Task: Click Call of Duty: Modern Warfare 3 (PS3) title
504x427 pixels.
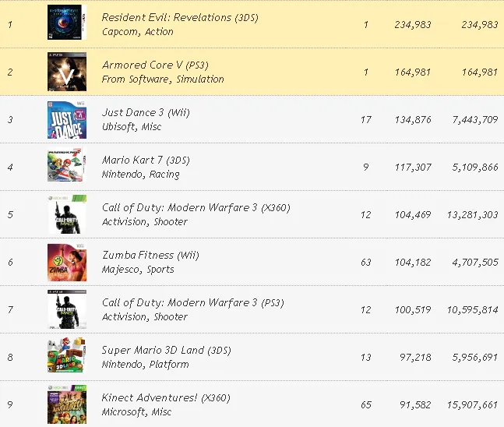Action: pyautogui.click(x=193, y=302)
